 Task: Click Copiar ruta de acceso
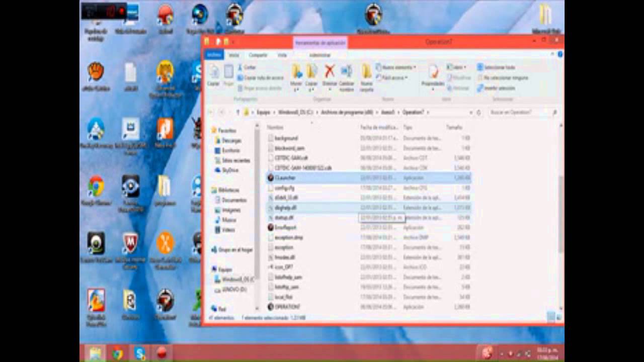coord(260,78)
